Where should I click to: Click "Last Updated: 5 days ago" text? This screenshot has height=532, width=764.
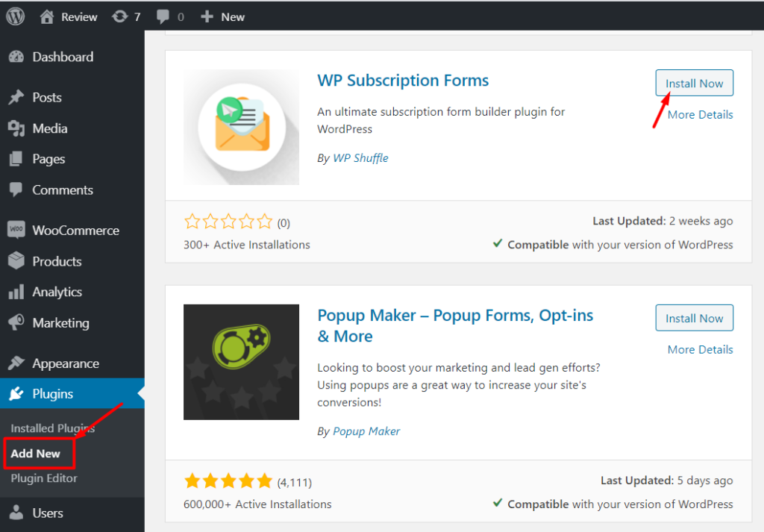[666, 481]
